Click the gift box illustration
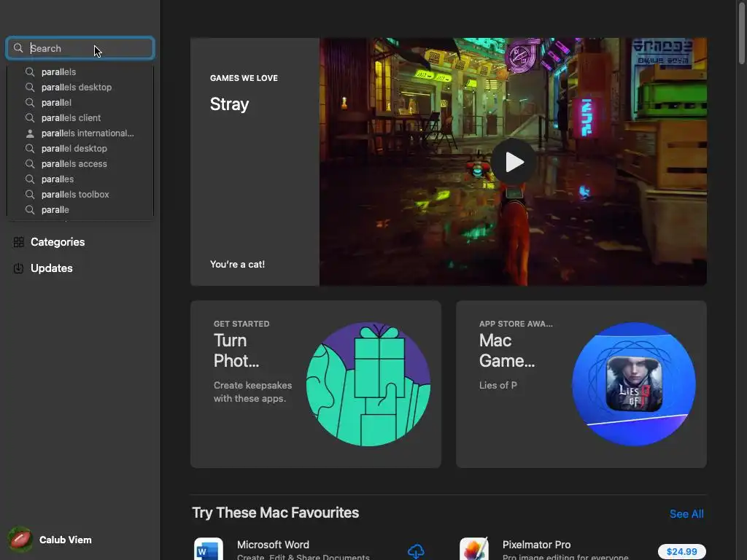 click(x=368, y=384)
